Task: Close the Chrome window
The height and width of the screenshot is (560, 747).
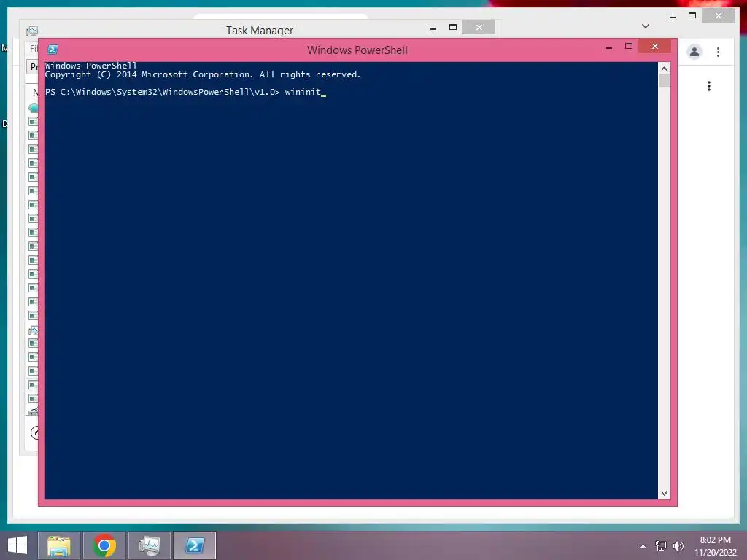Action: (719, 16)
